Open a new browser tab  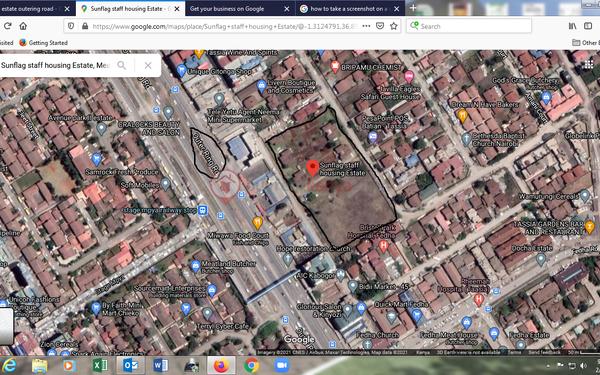click(x=413, y=8)
